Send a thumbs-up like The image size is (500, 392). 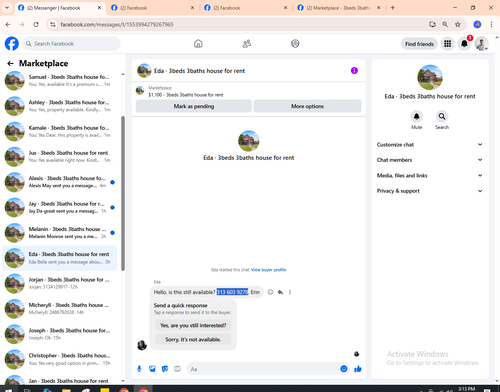pos(358,369)
